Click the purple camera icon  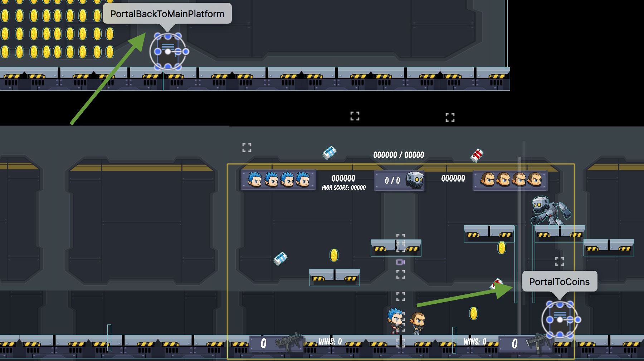pos(400,263)
